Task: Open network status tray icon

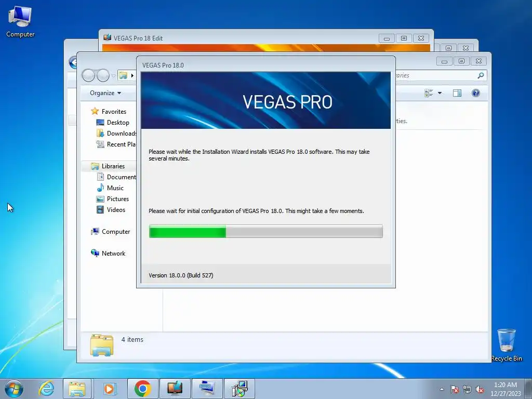Action: 467,389
